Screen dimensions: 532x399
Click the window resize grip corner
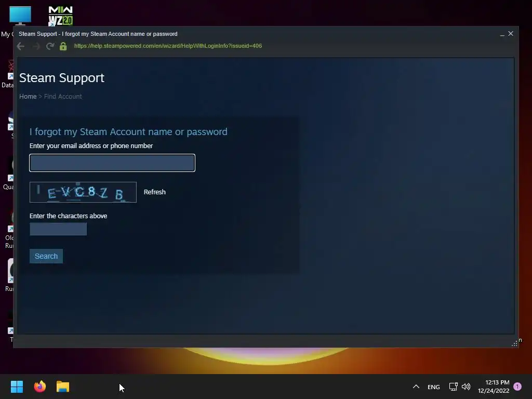pyautogui.click(x=514, y=343)
